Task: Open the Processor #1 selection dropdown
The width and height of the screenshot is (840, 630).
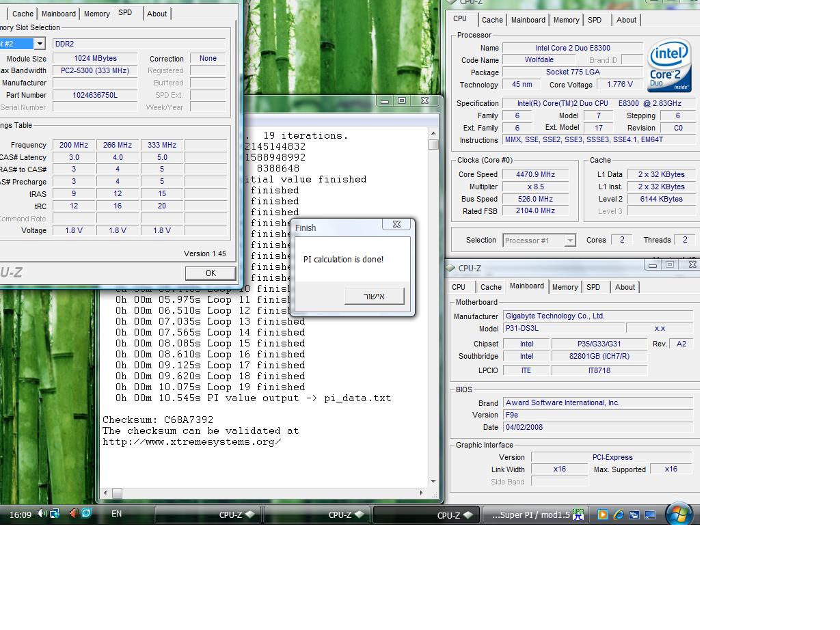Action: click(569, 241)
